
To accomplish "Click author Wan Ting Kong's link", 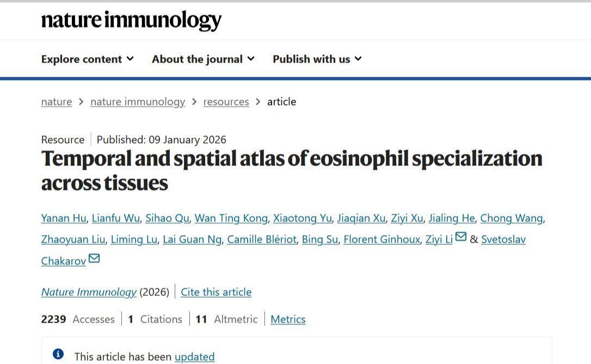I will click(231, 218).
